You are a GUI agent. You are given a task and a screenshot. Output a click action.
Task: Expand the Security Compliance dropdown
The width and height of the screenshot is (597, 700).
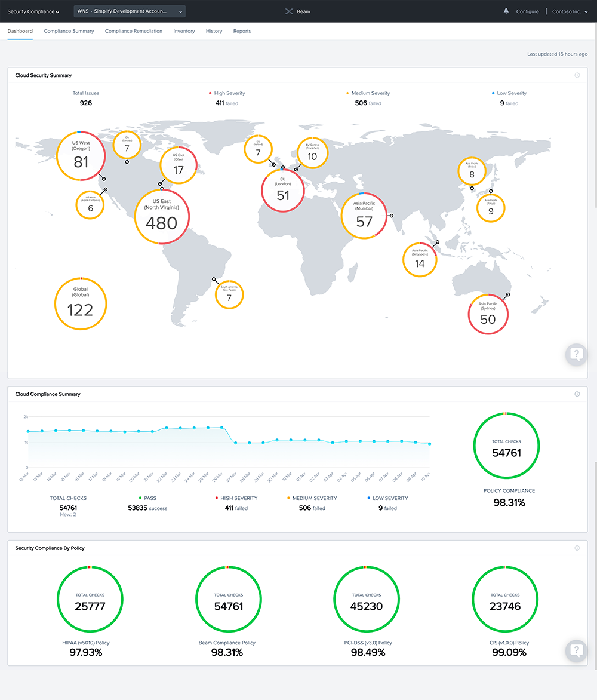33,11
